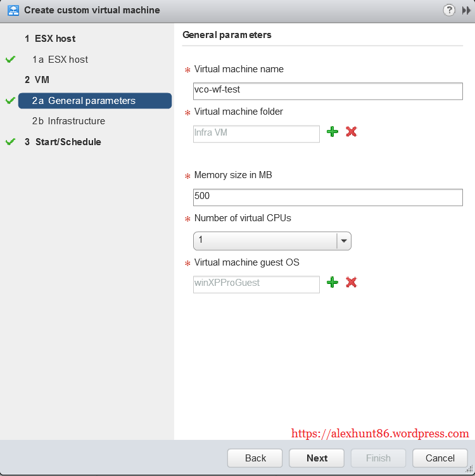Screen dimensions: 475x476
Task: Click the expand arrows icon in title bar
Action: [x=466, y=10]
